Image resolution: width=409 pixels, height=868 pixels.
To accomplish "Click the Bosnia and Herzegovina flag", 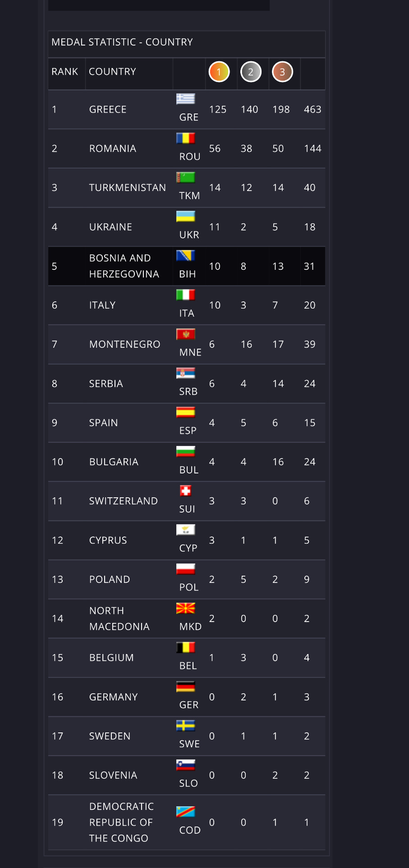I will pos(185,256).
